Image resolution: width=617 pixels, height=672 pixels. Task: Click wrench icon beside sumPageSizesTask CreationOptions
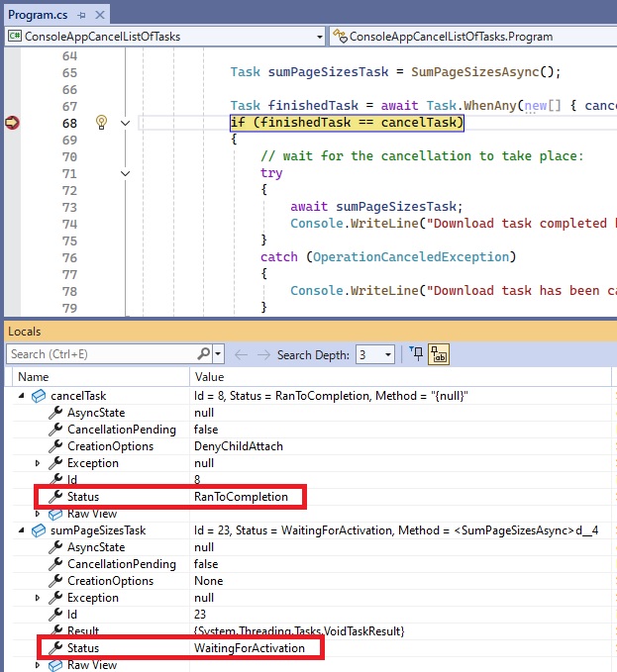click(55, 581)
